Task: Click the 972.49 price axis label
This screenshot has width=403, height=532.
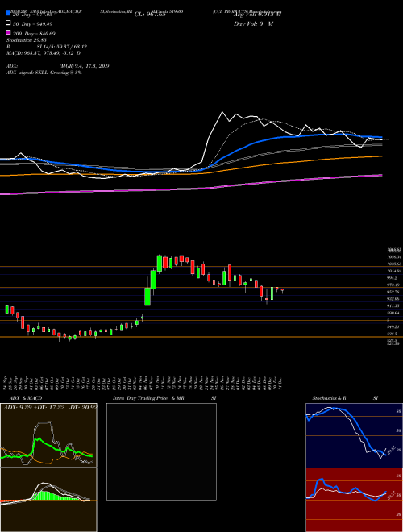Action: tap(393, 285)
